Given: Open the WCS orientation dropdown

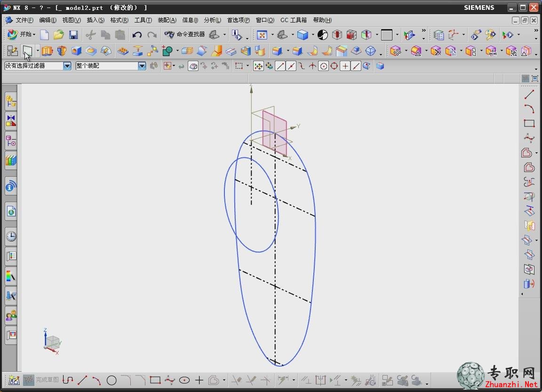Looking at the screenshot, I should (x=463, y=34).
